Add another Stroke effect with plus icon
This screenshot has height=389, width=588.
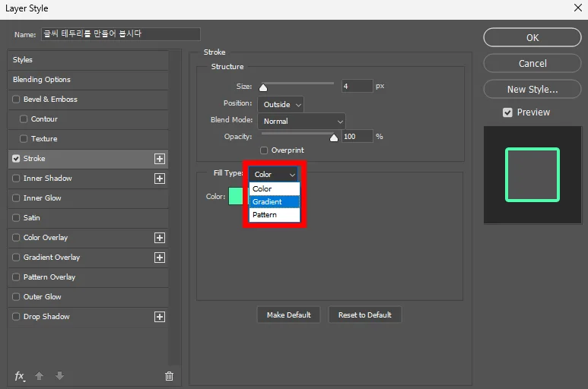(160, 159)
